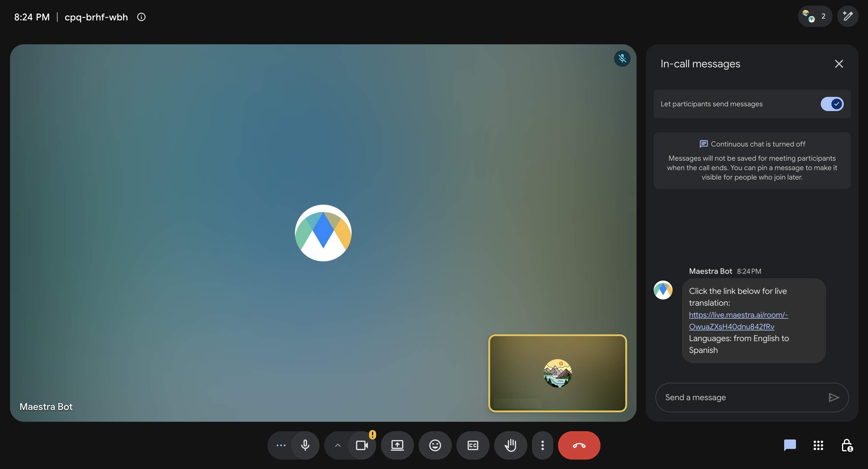Open the Gemini pencil sparkle tool

pos(847,16)
